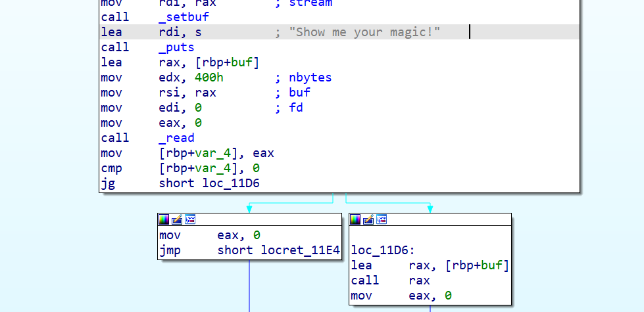Click the 400h value
644x312 pixels.
209,78
